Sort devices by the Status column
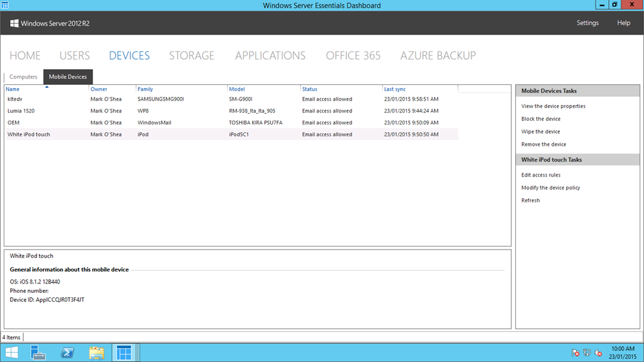Image resolution: width=644 pixels, height=362 pixels. click(x=309, y=89)
